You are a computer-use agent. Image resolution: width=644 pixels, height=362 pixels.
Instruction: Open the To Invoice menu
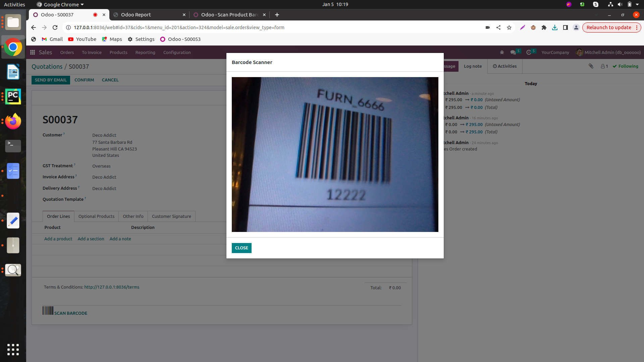pyautogui.click(x=92, y=53)
